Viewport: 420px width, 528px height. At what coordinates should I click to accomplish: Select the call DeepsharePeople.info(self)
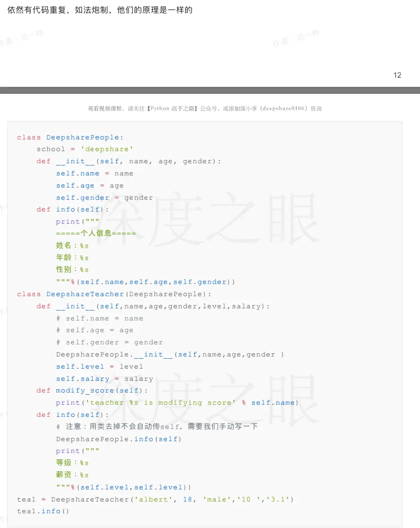click(119, 439)
